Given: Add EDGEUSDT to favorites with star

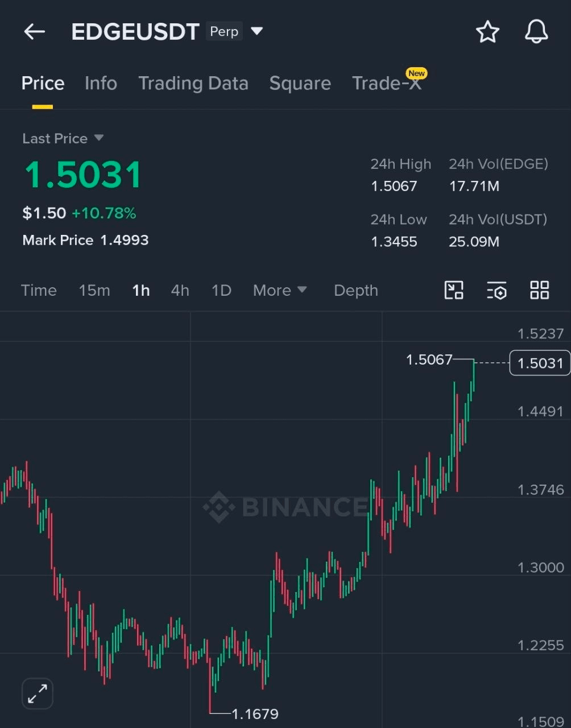Looking at the screenshot, I should pos(487,32).
